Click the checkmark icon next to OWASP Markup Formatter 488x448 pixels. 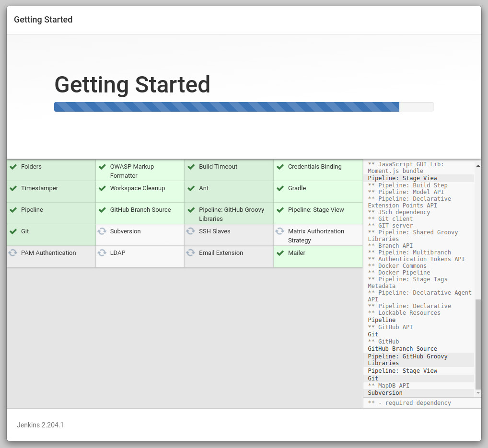[102, 167]
